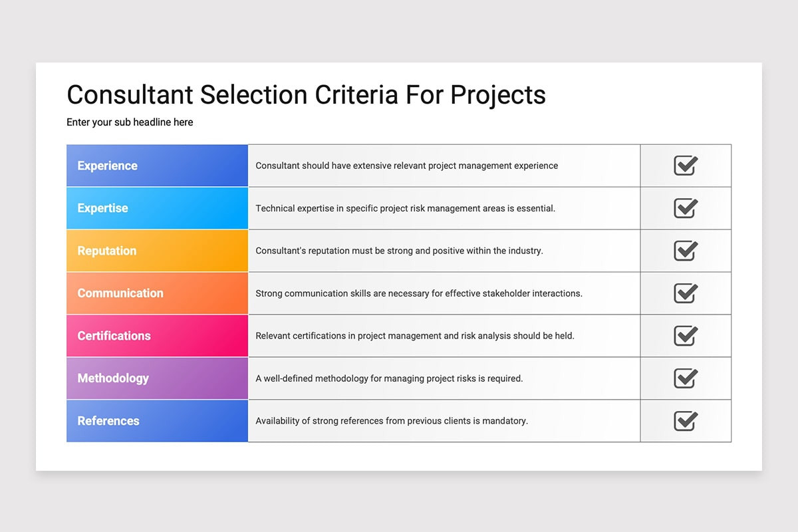Screen dimensions: 798x532
Task: Select the cyan Expertise label cell
Action: click(157, 208)
